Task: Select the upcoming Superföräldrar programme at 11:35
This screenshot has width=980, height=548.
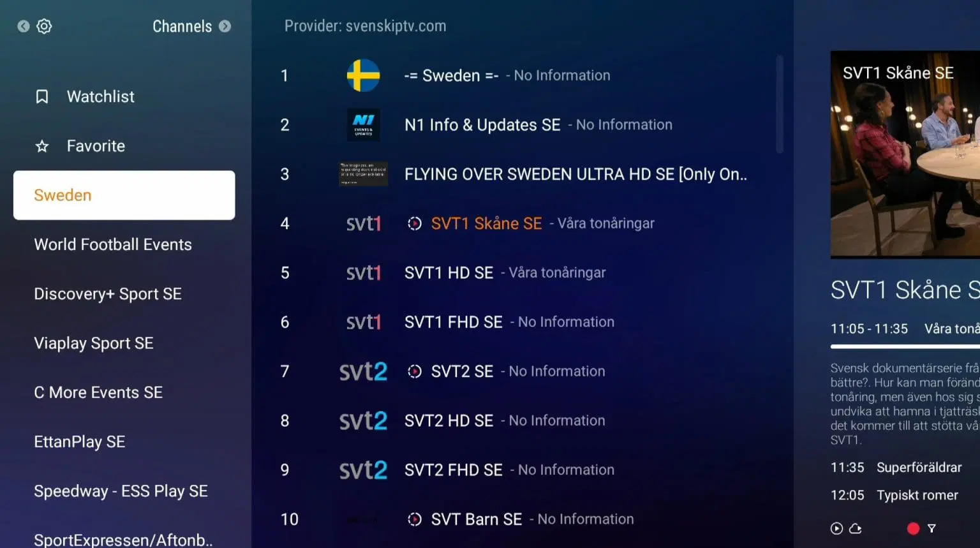Action: [896, 468]
